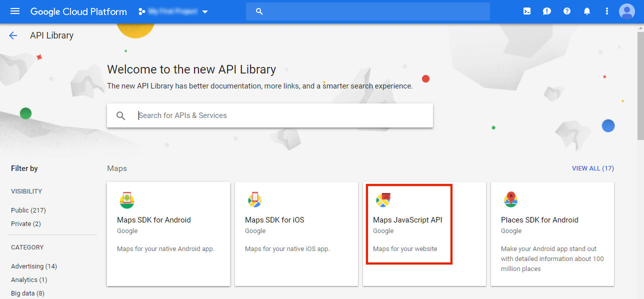
Task: Click the API Library page title
Action: coord(52,35)
